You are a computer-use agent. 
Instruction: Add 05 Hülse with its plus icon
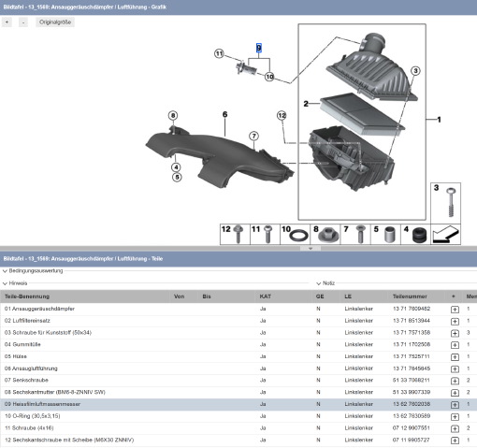[455, 356]
